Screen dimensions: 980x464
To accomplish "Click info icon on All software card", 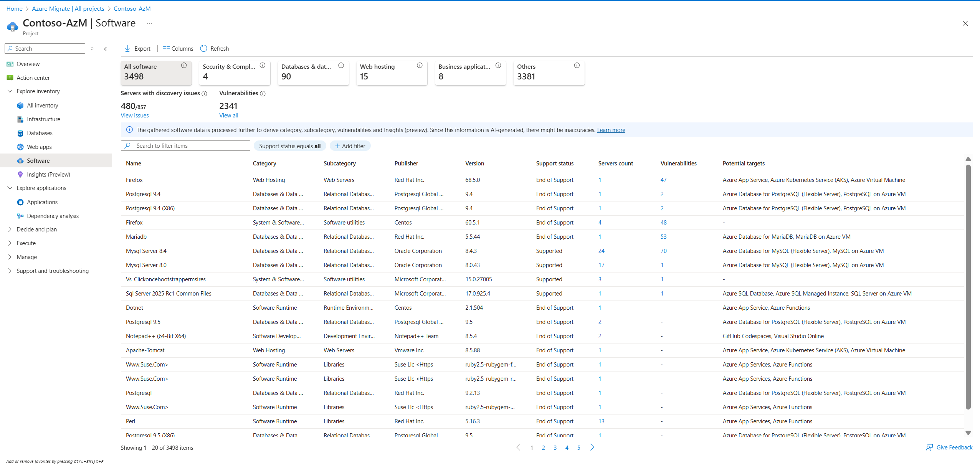I will [x=184, y=66].
